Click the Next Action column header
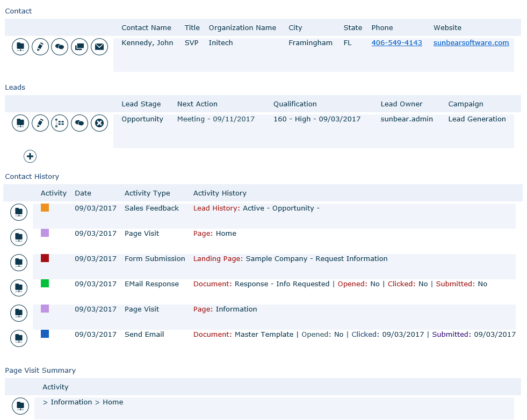This screenshot has height=420, width=527. coord(197,104)
